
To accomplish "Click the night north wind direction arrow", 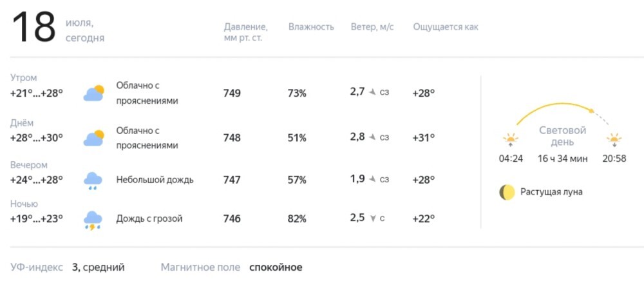I will pos(373,218).
